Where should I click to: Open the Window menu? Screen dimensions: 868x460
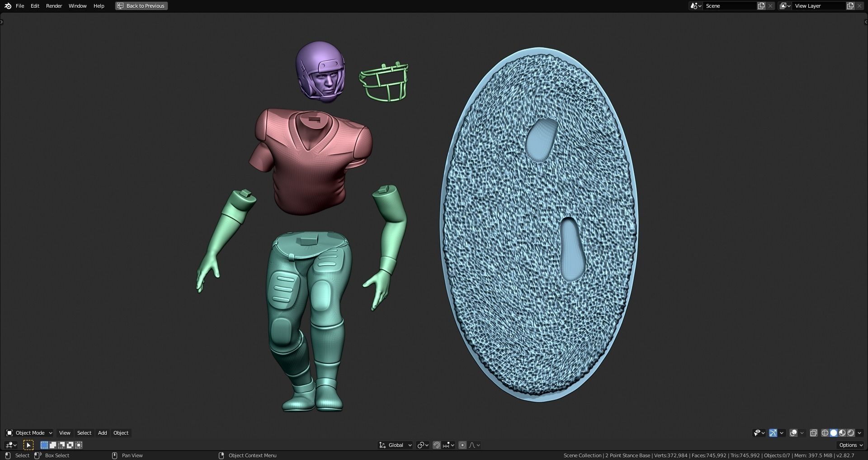[x=77, y=6]
